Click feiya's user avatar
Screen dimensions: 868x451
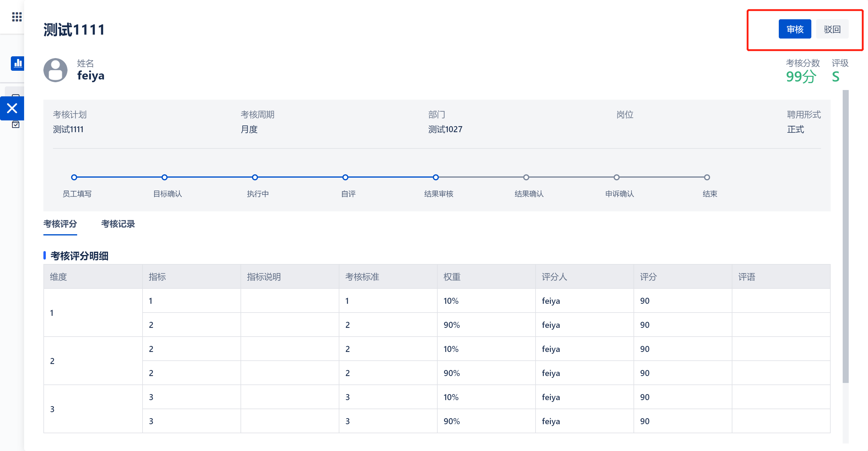[x=55, y=70]
